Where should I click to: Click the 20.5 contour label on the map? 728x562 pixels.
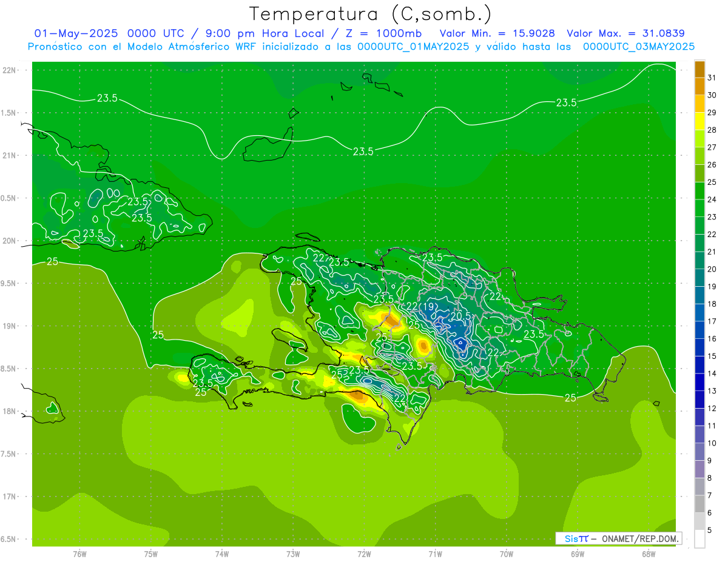460,316
